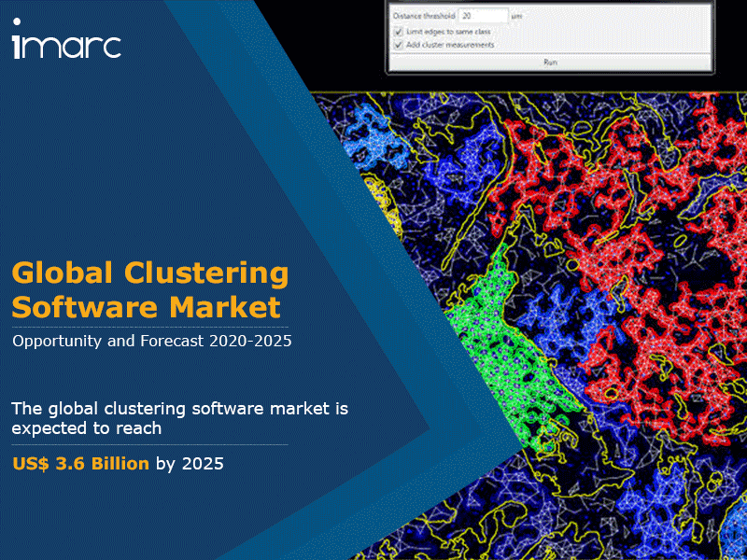Toggle the Limit edges to same class checkbox
Viewport: 747px width, 560px height.
coord(399,31)
